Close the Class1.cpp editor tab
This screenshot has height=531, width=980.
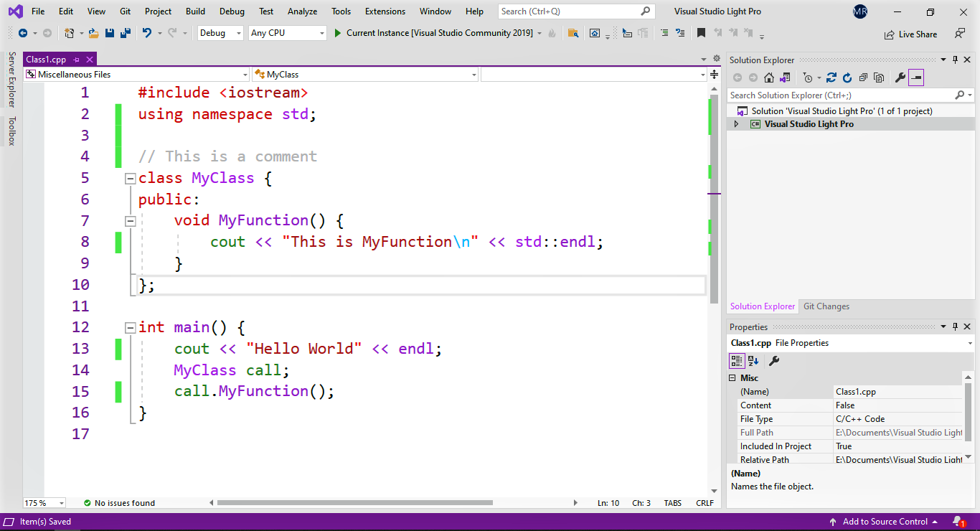coord(90,60)
